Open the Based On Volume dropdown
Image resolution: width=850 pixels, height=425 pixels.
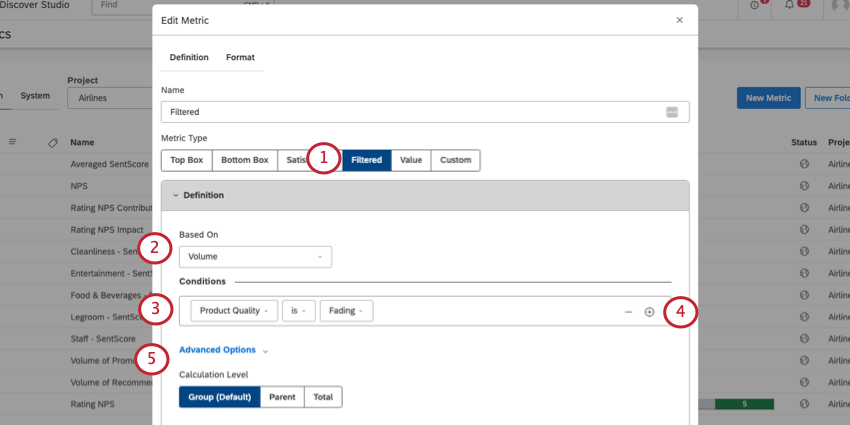[255, 257]
